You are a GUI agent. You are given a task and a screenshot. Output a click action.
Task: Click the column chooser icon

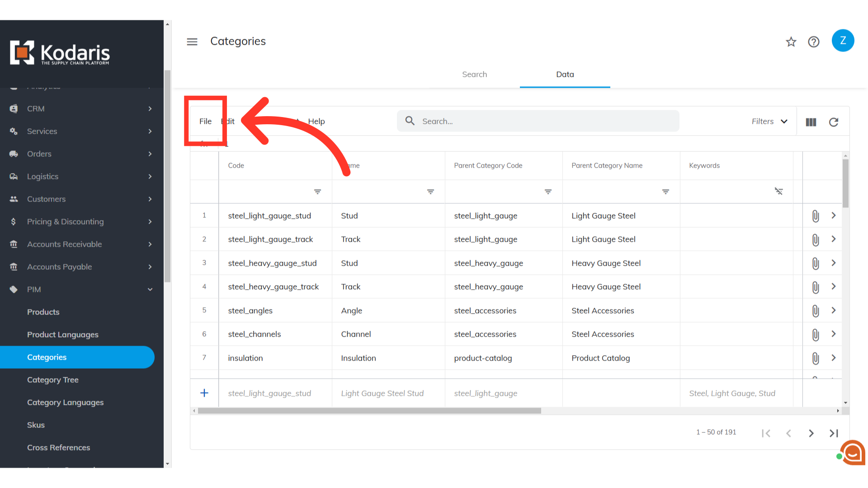(x=811, y=122)
